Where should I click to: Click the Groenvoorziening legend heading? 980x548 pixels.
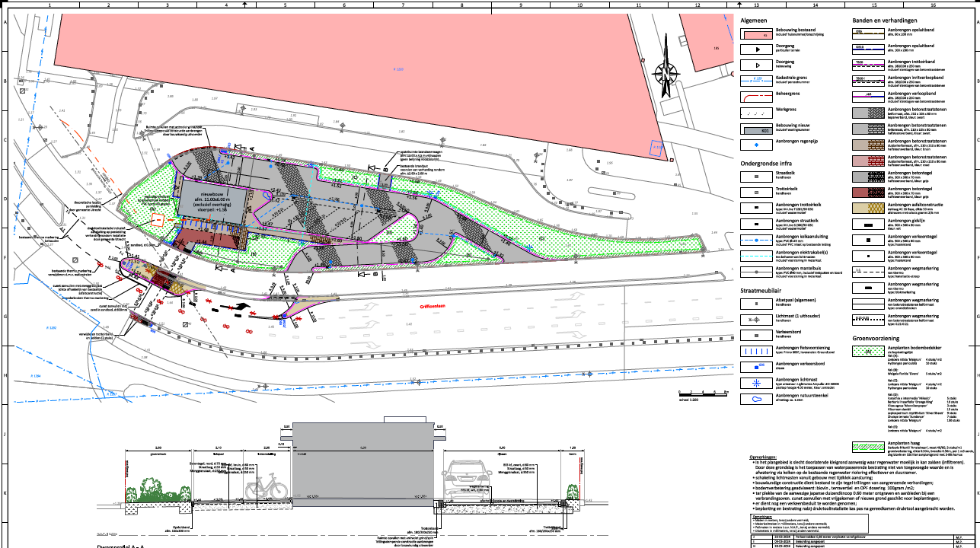click(876, 339)
